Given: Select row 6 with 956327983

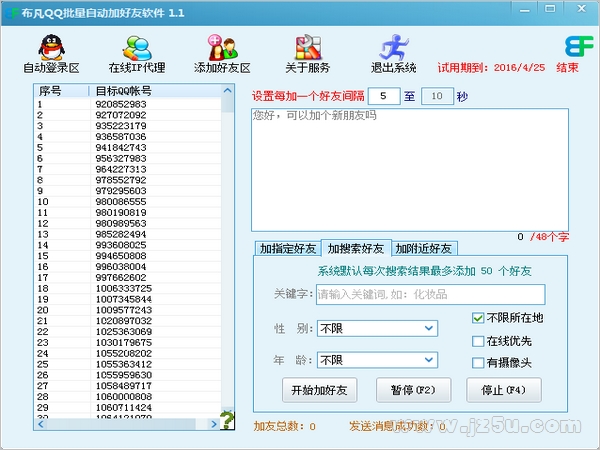Looking at the screenshot, I should click(x=128, y=158).
